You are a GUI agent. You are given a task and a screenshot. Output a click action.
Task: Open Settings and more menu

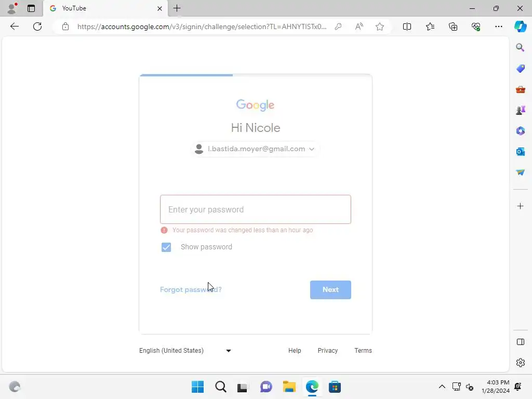498,26
